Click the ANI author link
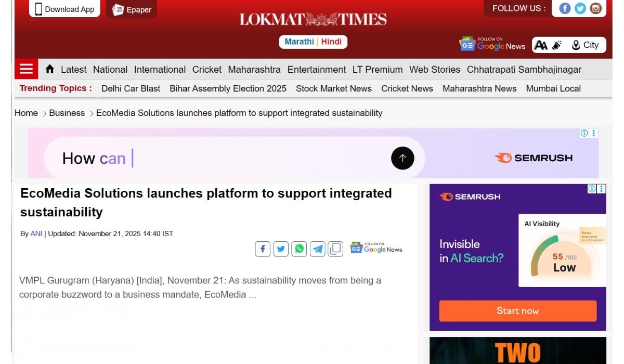The width and height of the screenshot is (624, 364). coord(36,233)
